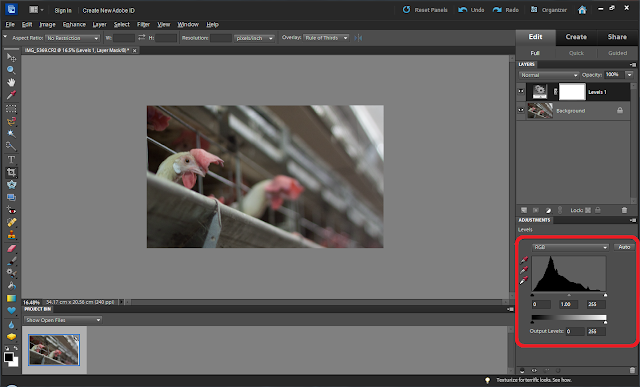The image size is (640, 387).
Task: Select the Custom Shape heart tool
Action: tap(11, 311)
